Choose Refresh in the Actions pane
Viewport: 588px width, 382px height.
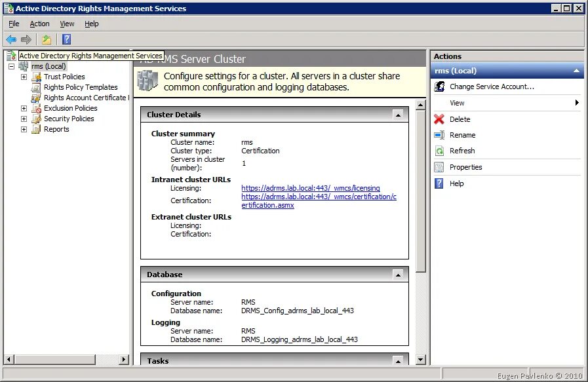click(x=462, y=151)
